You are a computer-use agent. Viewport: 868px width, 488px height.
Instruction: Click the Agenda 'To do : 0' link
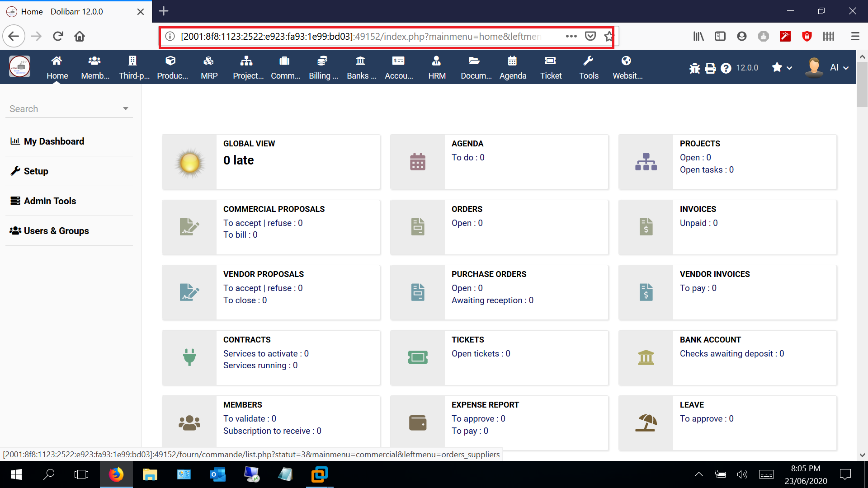pos(468,157)
